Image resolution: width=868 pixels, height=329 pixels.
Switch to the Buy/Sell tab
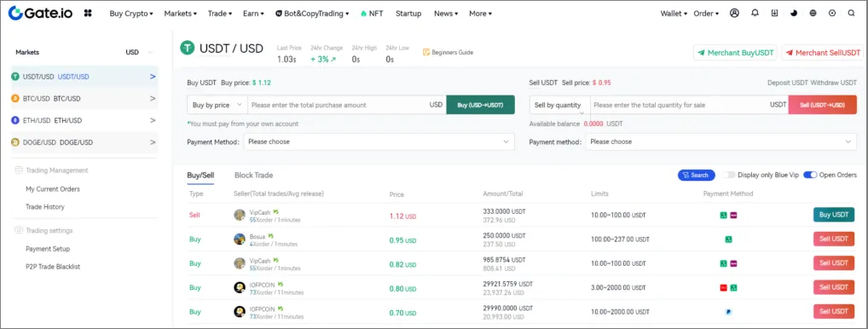tap(200, 176)
